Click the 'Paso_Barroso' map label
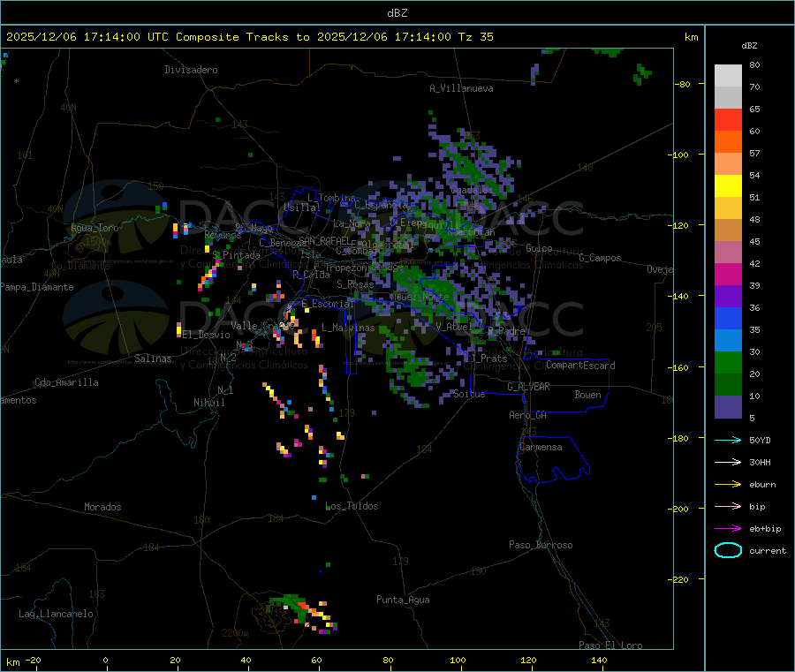The image size is (795, 672). (541, 545)
